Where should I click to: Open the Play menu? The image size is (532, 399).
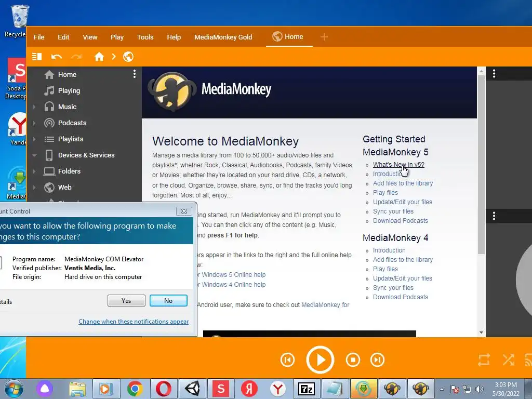(x=117, y=37)
